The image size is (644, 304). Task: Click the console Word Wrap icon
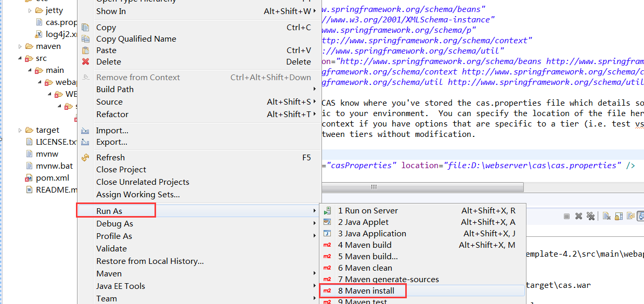pyautogui.click(x=630, y=216)
